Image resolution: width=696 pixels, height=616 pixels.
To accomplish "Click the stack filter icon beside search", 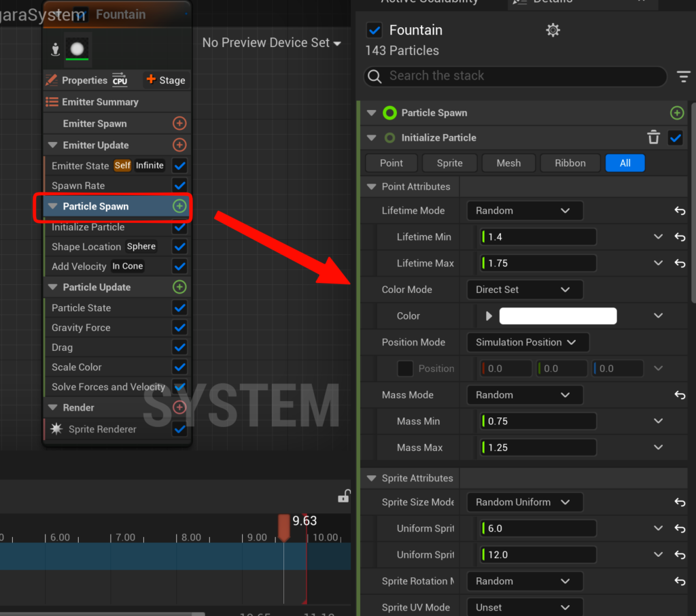I will [x=683, y=76].
